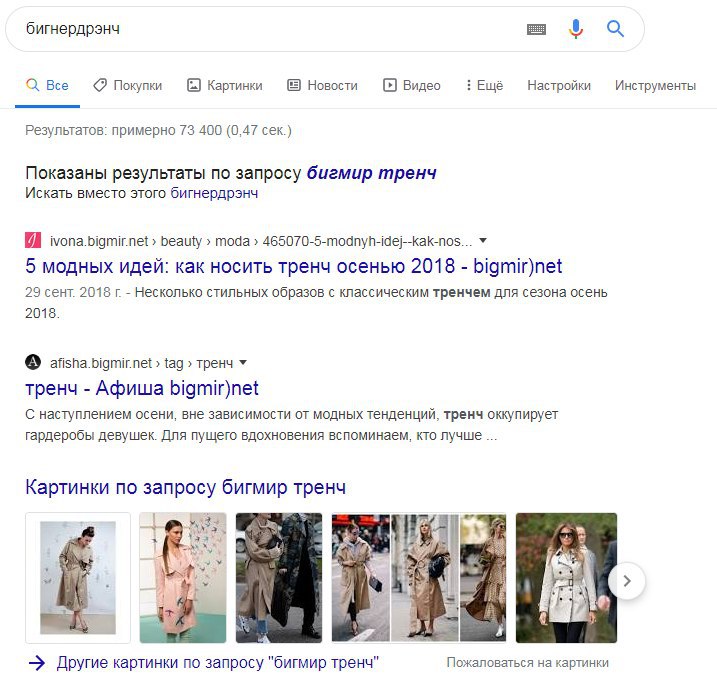Open dropdown arrow after afisha.bigmir.net URL

click(x=243, y=362)
